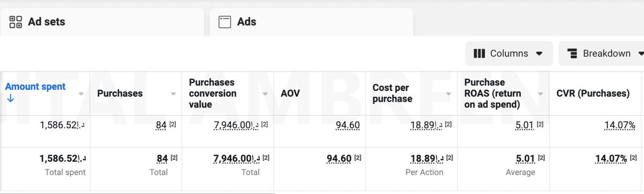644x194 pixels.
Task: Click the 14.07% CVR value in first row
Action: point(620,125)
